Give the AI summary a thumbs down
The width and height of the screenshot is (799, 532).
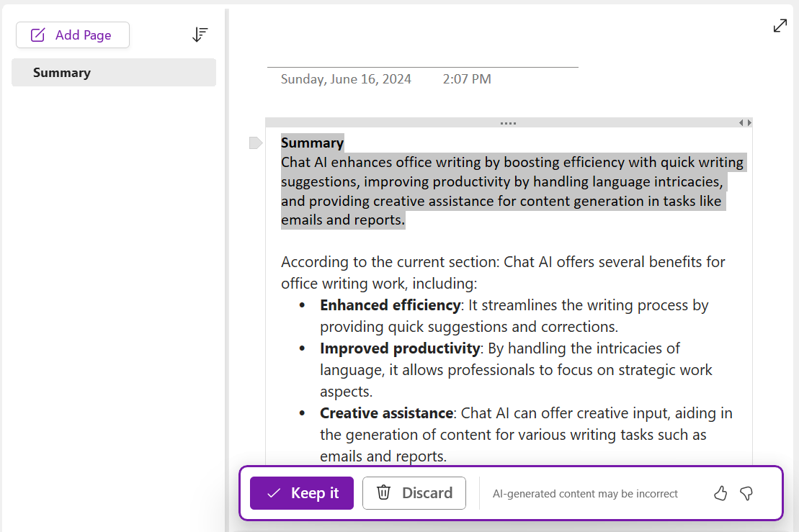(x=746, y=494)
